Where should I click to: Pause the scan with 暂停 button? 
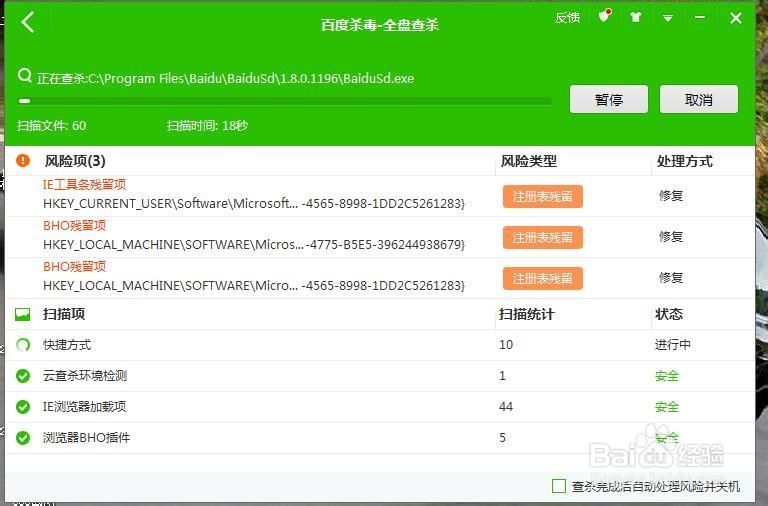[x=609, y=99]
